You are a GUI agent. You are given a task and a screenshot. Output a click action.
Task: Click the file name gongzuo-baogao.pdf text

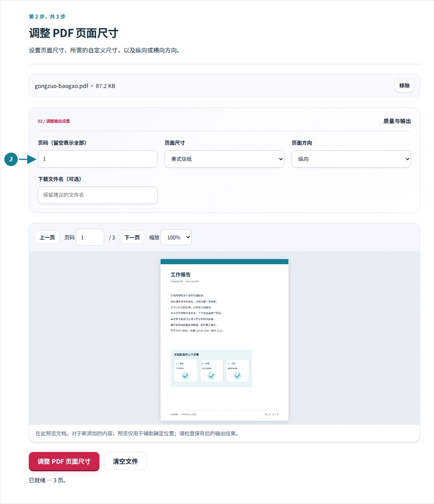(x=62, y=86)
